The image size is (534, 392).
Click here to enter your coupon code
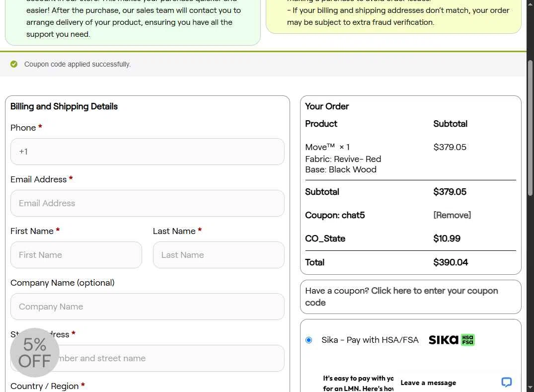[x=401, y=297]
